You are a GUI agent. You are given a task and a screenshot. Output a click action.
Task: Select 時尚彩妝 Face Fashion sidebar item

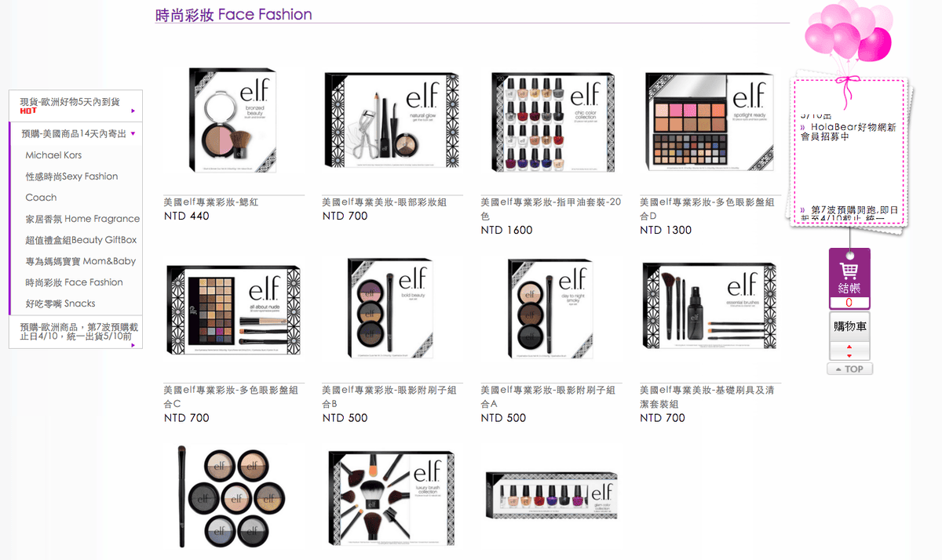coord(74,282)
